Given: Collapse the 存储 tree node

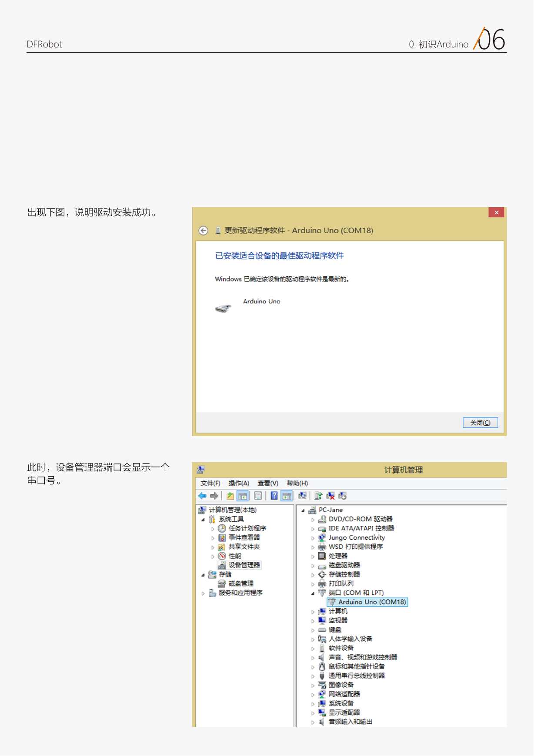Looking at the screenshot, I should tap(203, 575).
